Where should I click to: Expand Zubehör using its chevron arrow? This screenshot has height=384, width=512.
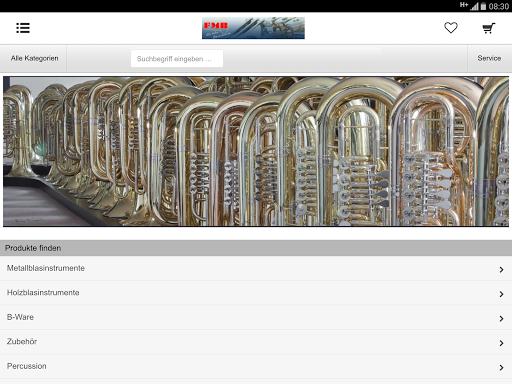point(501,343)
